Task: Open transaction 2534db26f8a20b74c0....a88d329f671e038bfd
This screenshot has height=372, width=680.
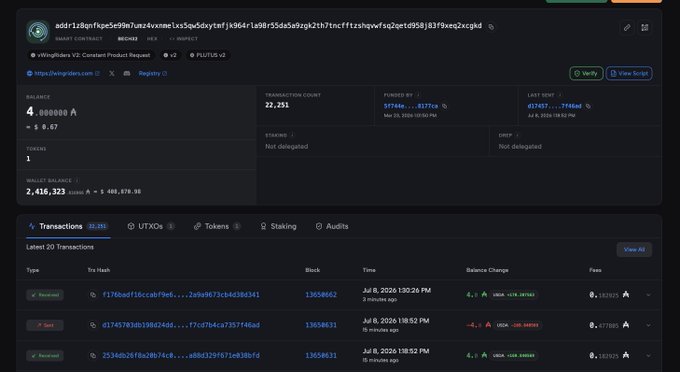Action: (181, 356)
